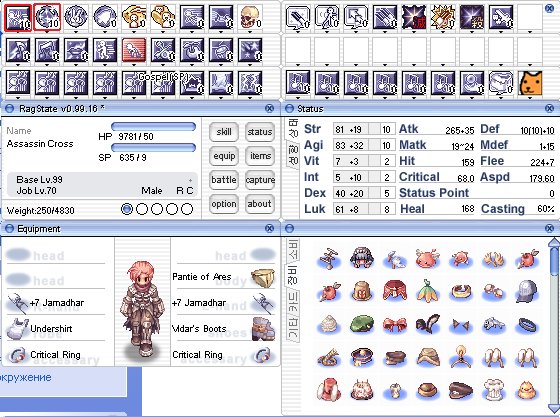Click the item list scrollbar down arrow
Screen dimensions: 560x417
(554, 409)
